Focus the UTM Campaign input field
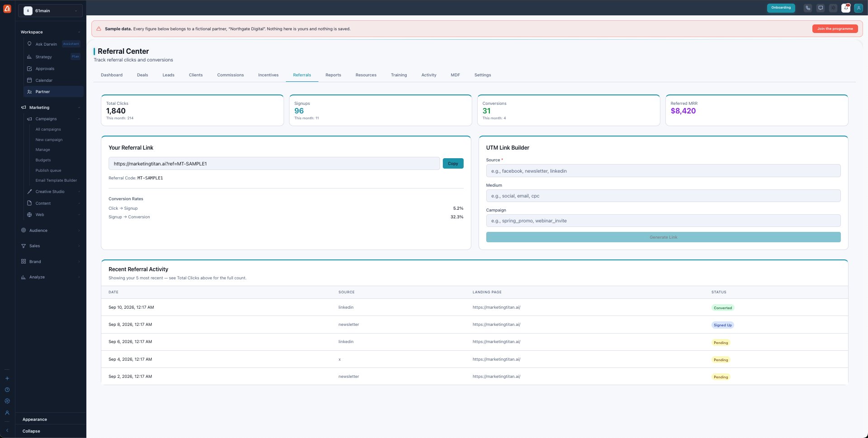Screen dimensions: 868x438 pyautogui.click(x=663, y=221)
